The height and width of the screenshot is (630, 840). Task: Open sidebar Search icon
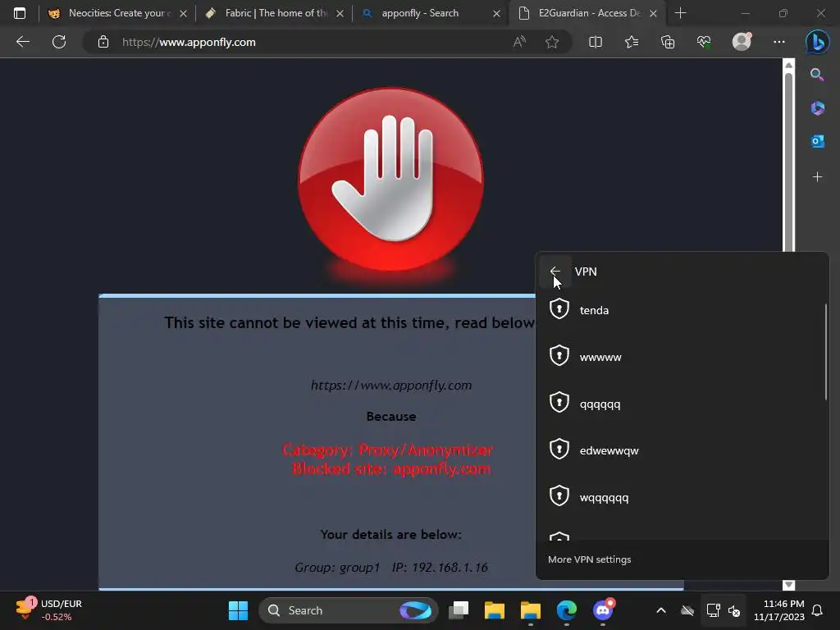[x=817, y=75]
